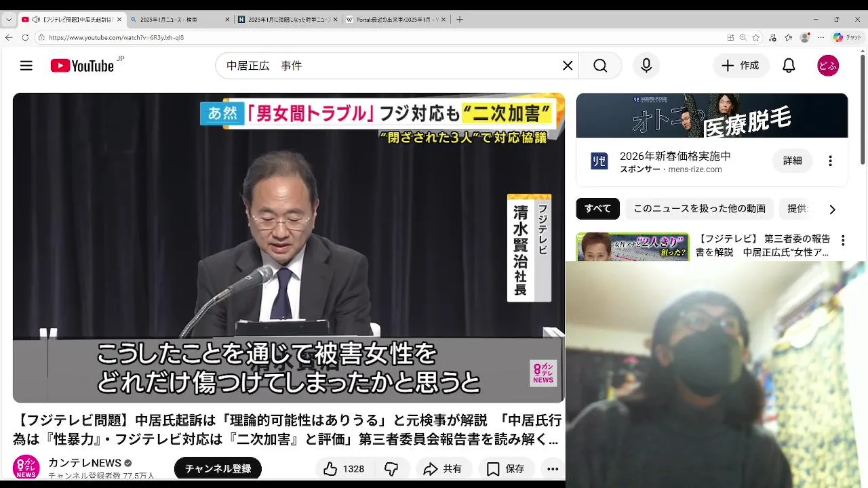
Task: Open the カンテレNEWS channel avatar
Action: [26, 468]
